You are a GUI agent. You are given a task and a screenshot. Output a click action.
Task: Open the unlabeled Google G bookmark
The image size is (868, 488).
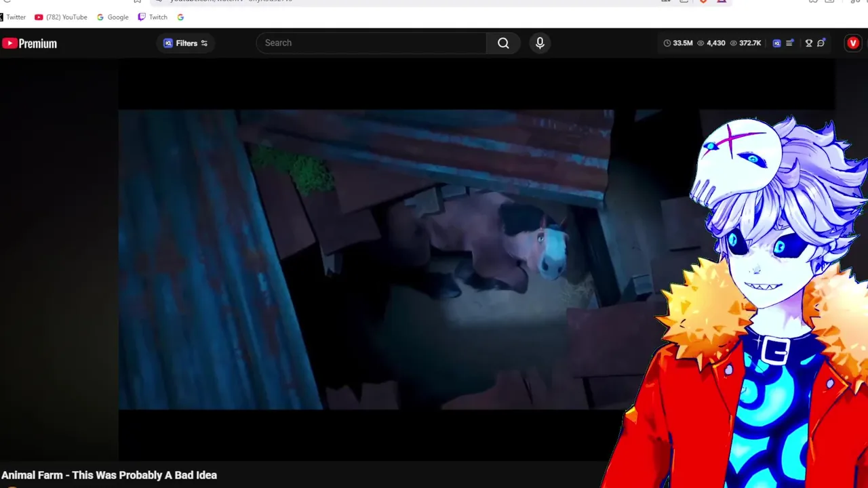pyautogui.click(x=180, y=17)
